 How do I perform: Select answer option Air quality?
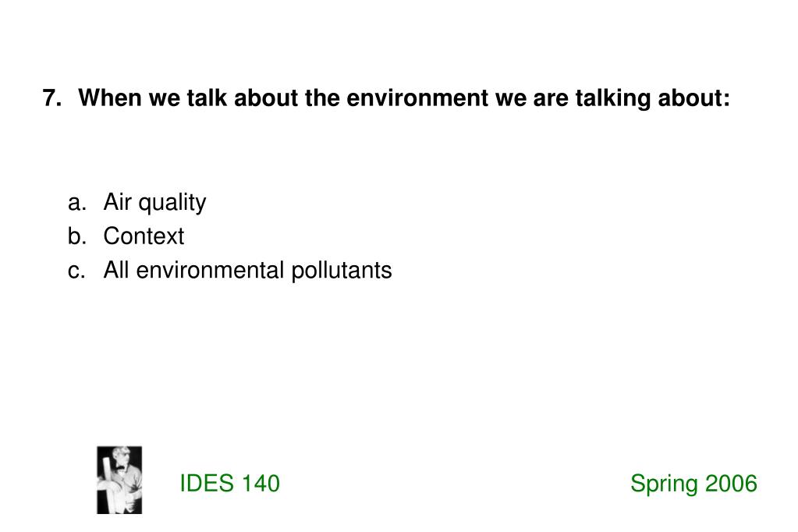[x=154, y=203]
